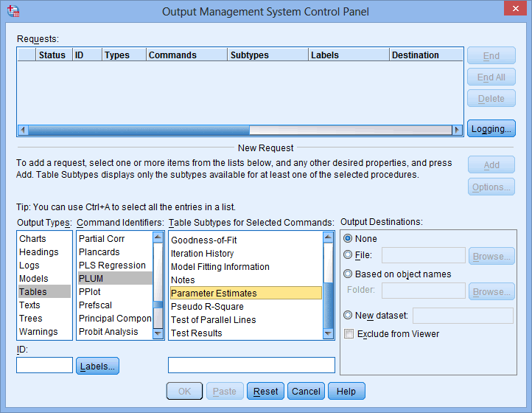Image resolution: width=532 pixels, height=413 pixels.
Task: Select Tables in Output Types
Action: 44,292
